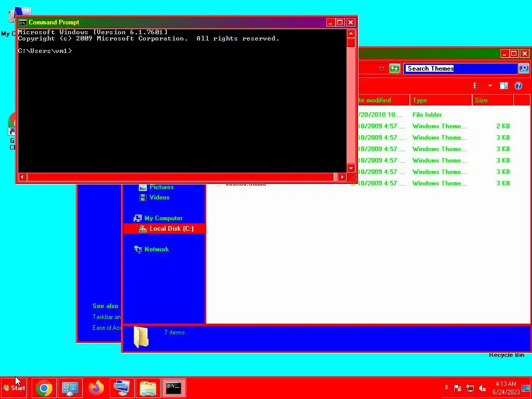Sort by the Date modified column header
Viewport: 532px width, 399px height.
pyautogui.click(x=383, y=100)
